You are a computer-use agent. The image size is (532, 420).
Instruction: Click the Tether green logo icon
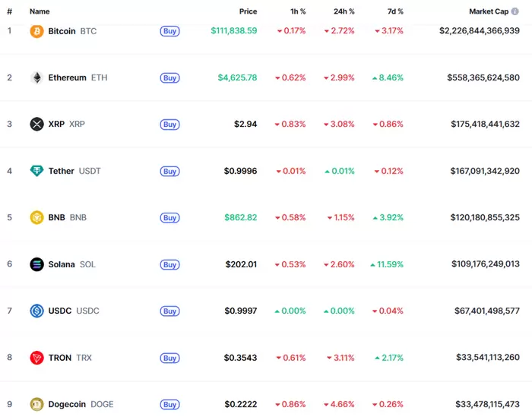(36, 171)
